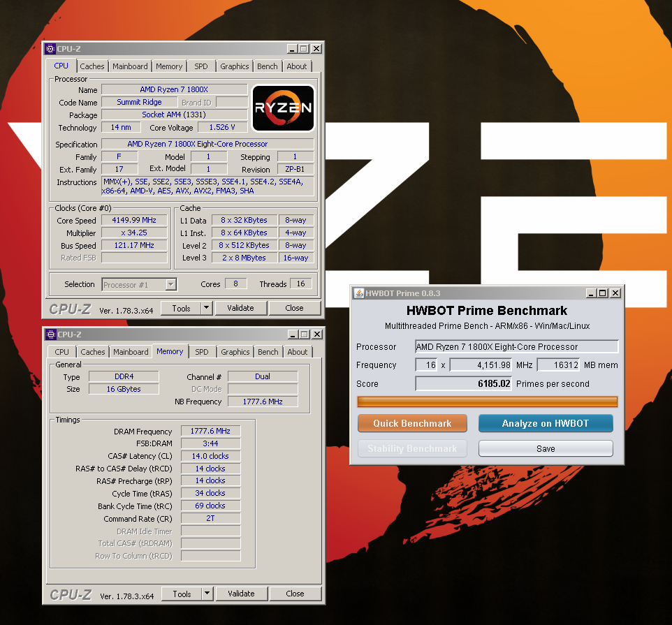Maximize the top CPU-Z window
The width and height of the screenshot is (672, 625).
point(304,49)
